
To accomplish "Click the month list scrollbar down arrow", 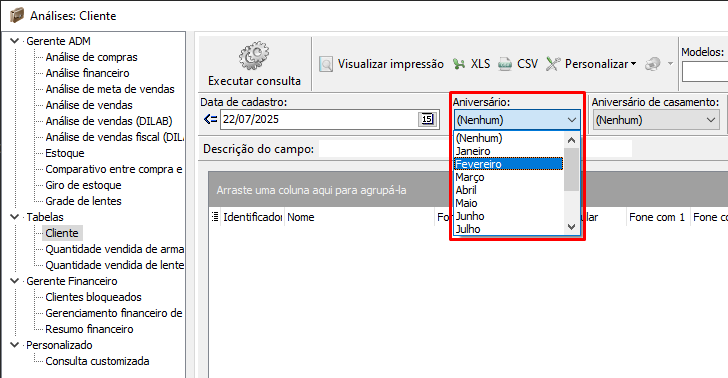I will (x=572, y=227).
